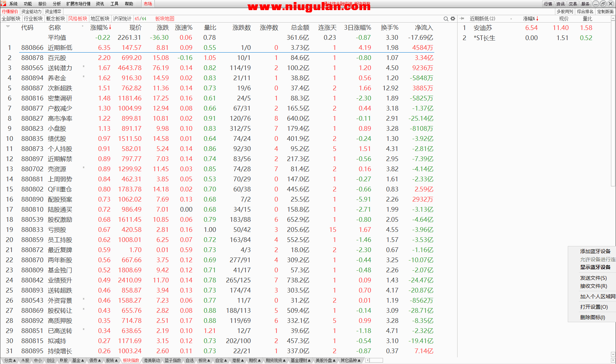Choose 删除图标(I) in the context menu
The height and width of the screenshot is (364, 616).
[592, 317]
